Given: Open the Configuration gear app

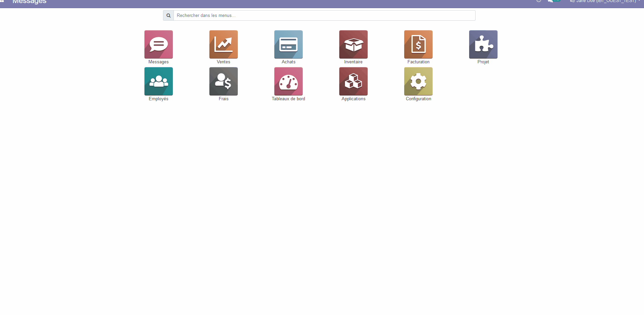Looking at the screenshot, I should pos(418,81).
